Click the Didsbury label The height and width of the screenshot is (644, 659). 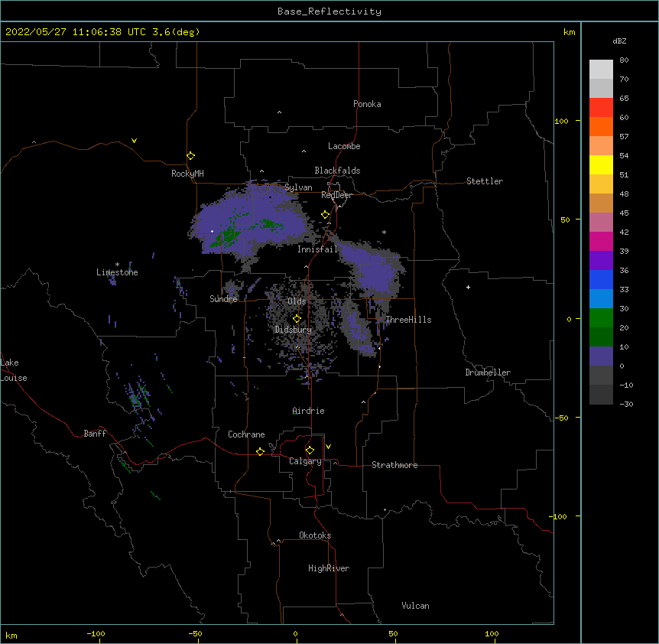click(294, 330)
